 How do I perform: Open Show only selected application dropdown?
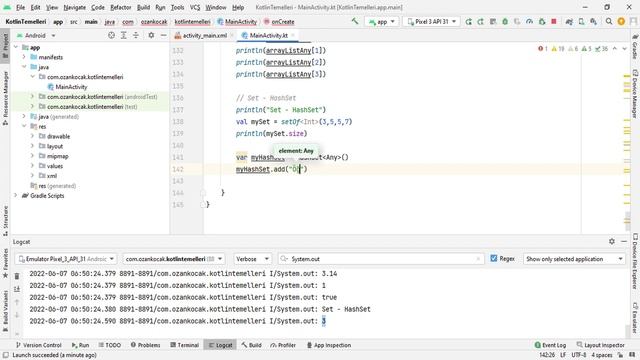tap(574, 259)
